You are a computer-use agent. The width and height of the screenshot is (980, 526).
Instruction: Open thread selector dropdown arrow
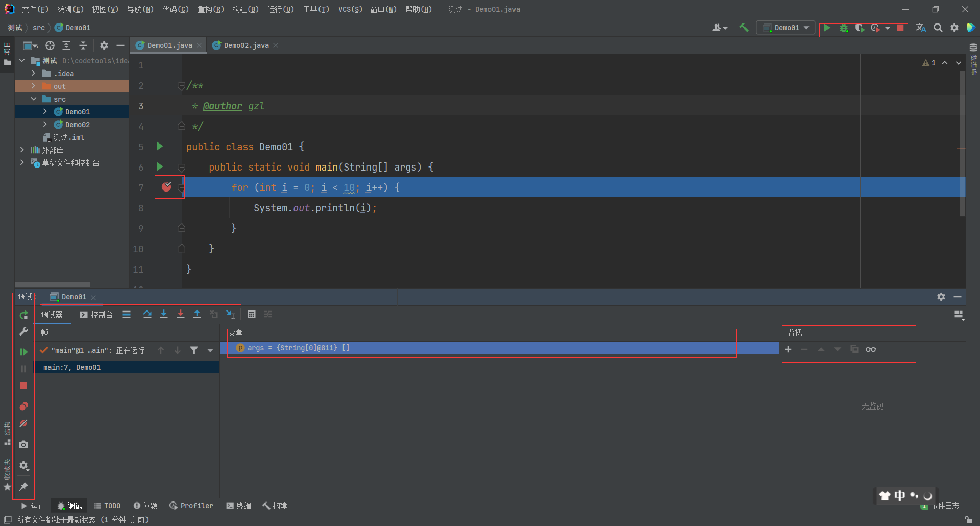[210, 350]
